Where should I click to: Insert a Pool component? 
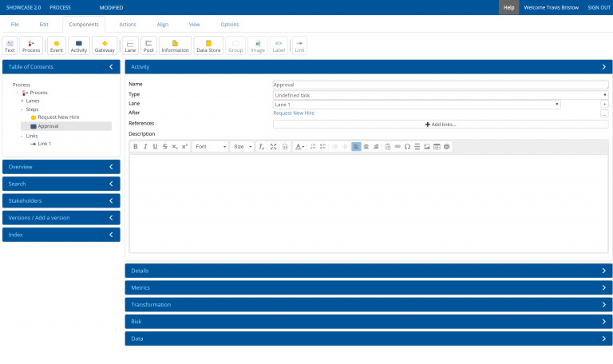tap(148, 45)
